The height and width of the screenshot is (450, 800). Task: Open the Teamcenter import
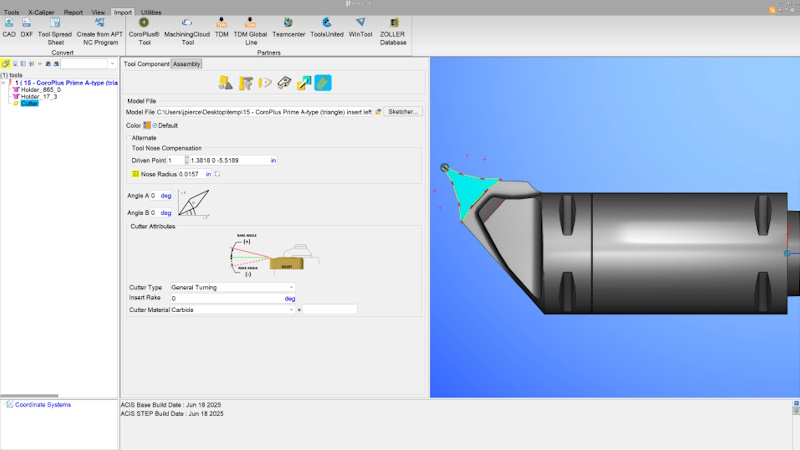click(288, 27)
